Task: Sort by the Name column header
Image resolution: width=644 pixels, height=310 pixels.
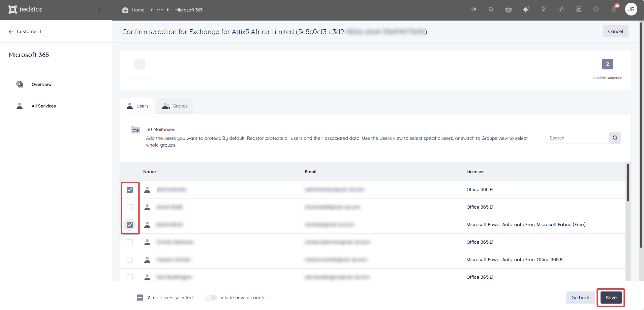Action: 150,172
